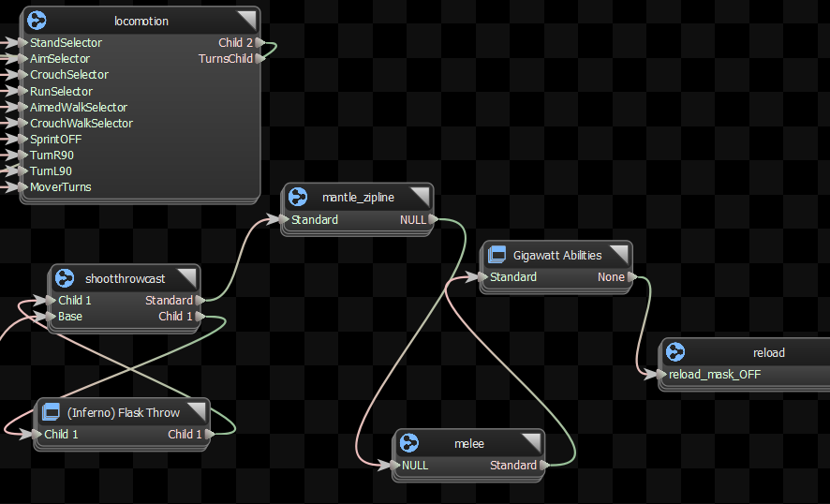Click the MoverTurns input pin
Screen dimensions: 830x504
(22, 186)
